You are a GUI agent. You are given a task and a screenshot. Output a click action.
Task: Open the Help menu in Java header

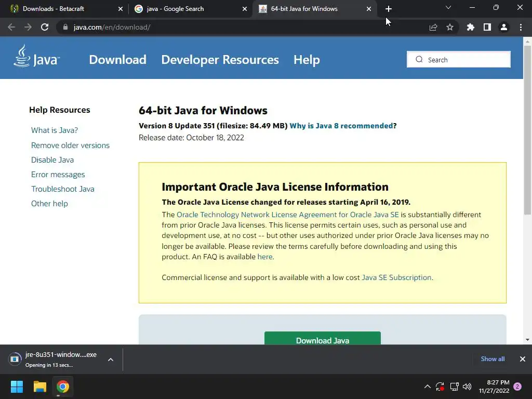click(x=307, y=60)
